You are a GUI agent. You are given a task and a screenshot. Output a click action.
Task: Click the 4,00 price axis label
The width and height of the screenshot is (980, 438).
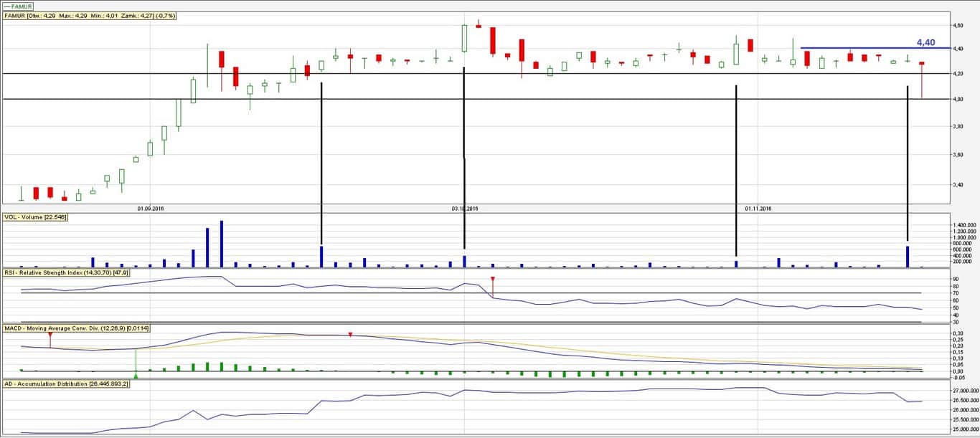tap(956, 99)
